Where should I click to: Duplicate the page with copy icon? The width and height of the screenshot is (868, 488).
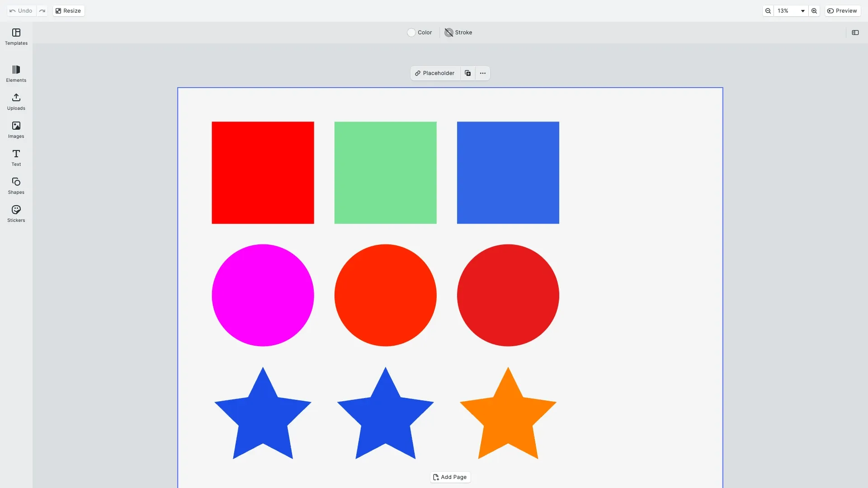467,73
